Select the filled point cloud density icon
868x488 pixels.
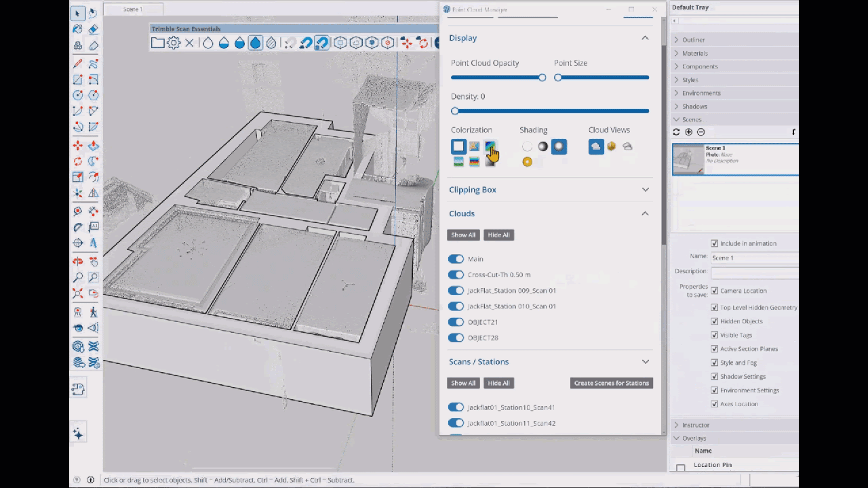pyautogui.click(x=255, y=43)
